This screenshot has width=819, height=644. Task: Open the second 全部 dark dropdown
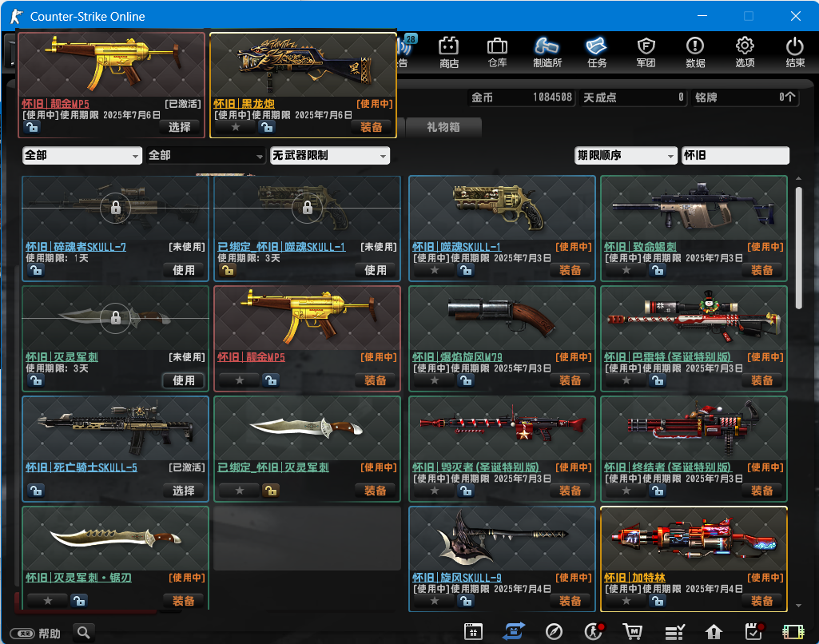coord(206,155)
